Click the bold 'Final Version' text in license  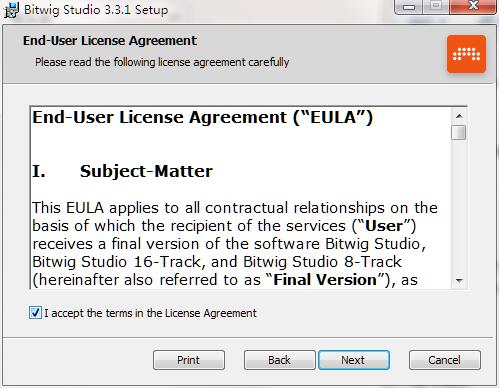coord(325,279)
